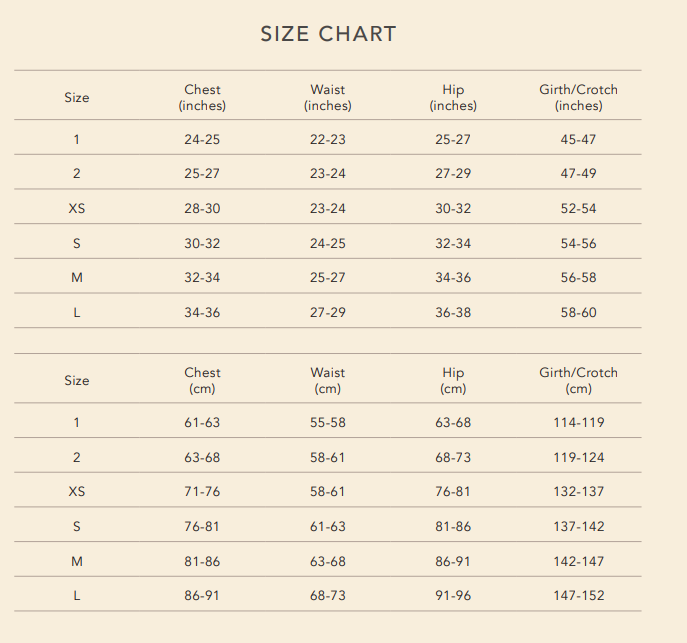The width and height of the screenshot is (687, 643).
Task: Click the Size header in the cm table
Action: [x=77, y=381]
